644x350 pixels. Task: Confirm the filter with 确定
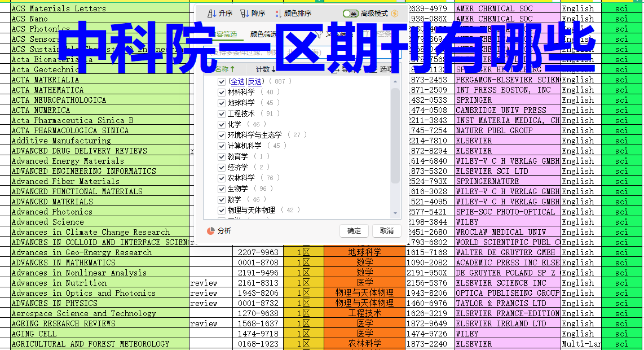point(354,231)
